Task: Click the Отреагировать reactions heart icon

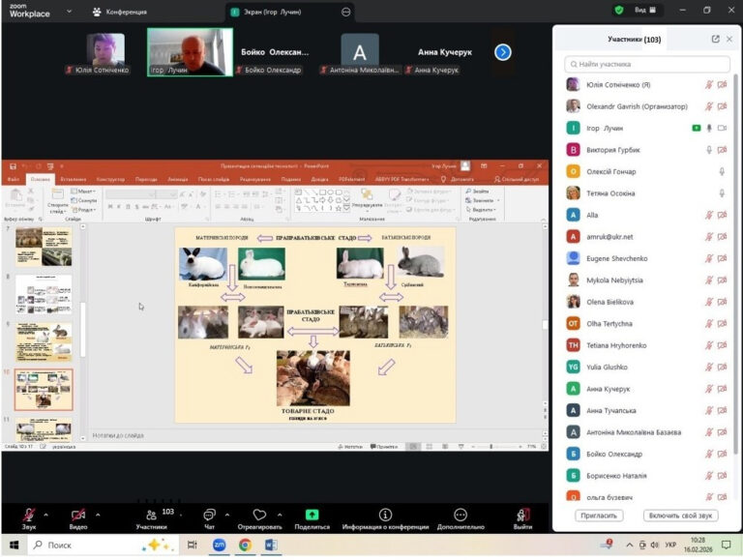Action: 258,515
